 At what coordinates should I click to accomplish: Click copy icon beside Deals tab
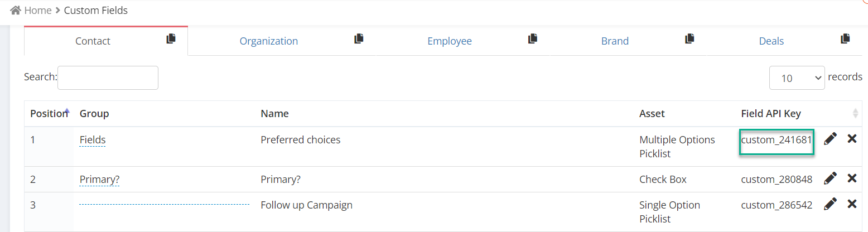846,38
